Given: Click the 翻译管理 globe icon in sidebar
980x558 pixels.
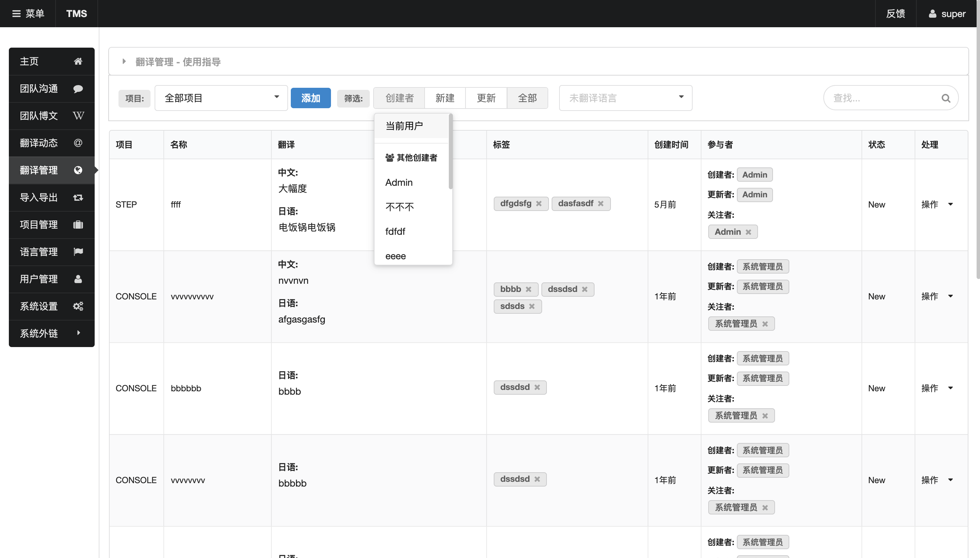Looking at the screenshot, I should point(79,170).
